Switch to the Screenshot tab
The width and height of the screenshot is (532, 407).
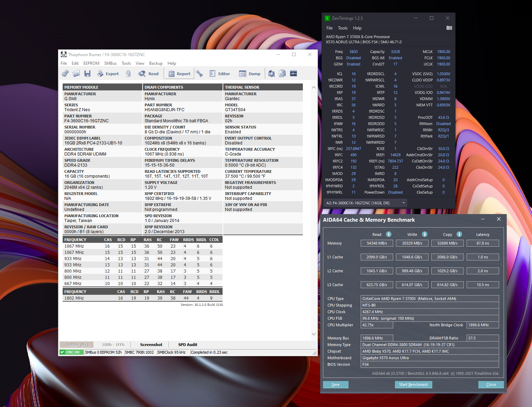coord(151,345)
